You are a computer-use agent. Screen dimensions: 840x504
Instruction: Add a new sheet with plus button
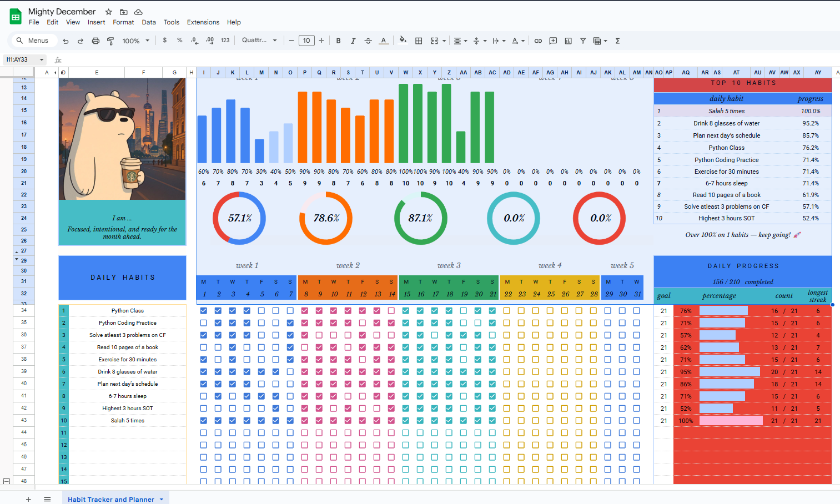coord(28,499)
